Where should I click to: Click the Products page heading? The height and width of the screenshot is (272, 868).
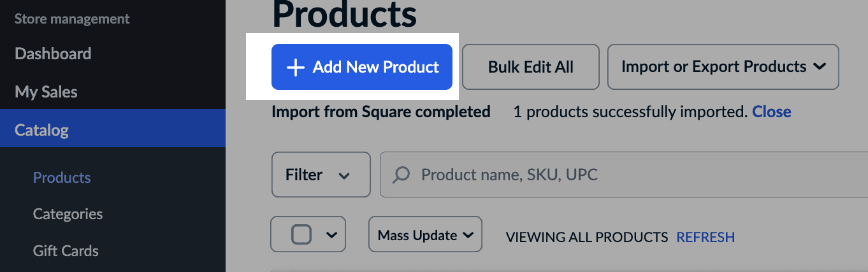click(344, 14)
